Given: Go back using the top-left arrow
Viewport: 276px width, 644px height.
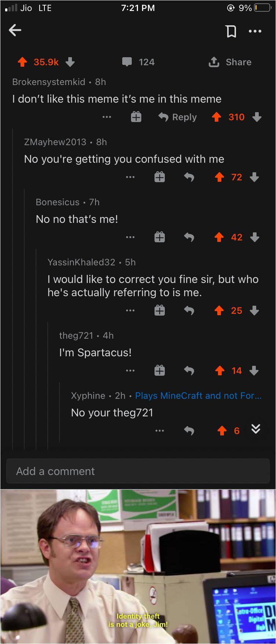Looking at the screenshot, I should 15,30.
